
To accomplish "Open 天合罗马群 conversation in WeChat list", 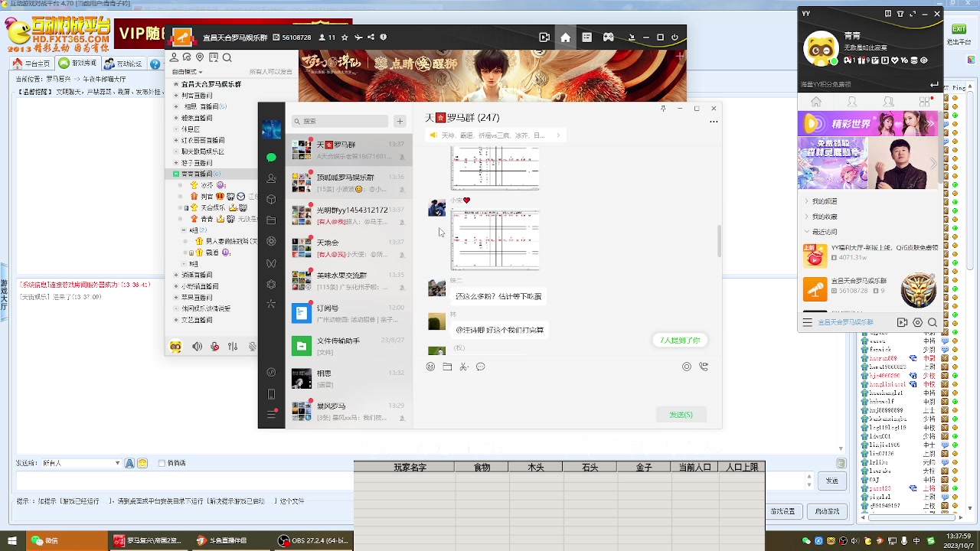I will (348, 150).
